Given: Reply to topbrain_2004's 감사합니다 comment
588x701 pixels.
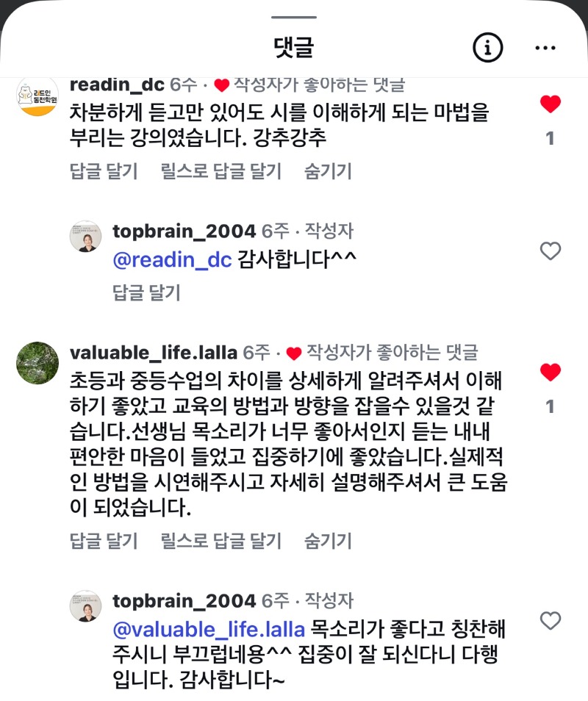Looking at the screenshot, I should 146,293.
